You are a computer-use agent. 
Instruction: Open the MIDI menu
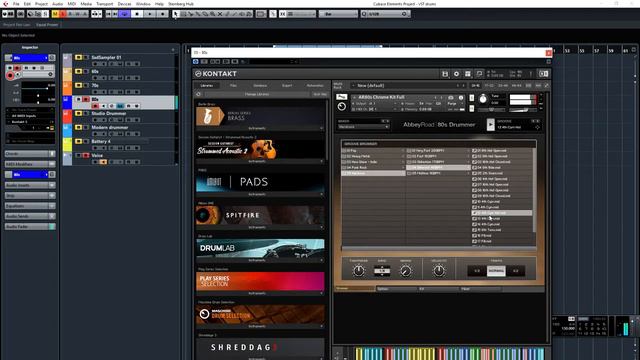pyautogui.click(x=71, y=4)
